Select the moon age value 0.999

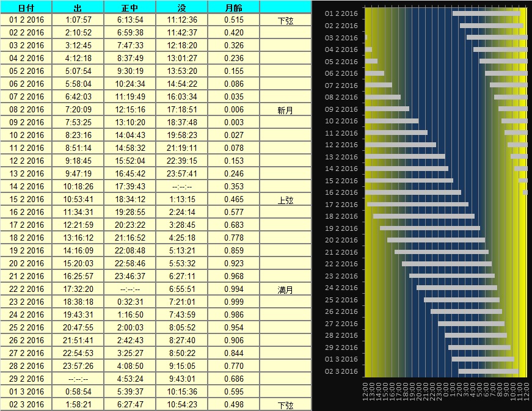[x=234, y=302]
